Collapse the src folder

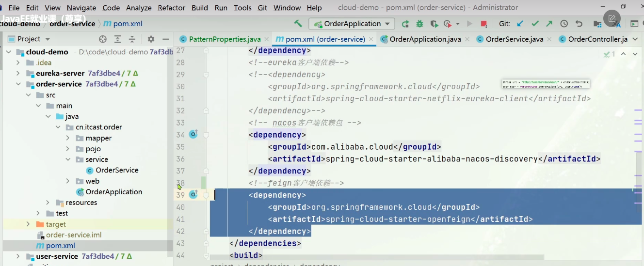click(x=28, y=95)
